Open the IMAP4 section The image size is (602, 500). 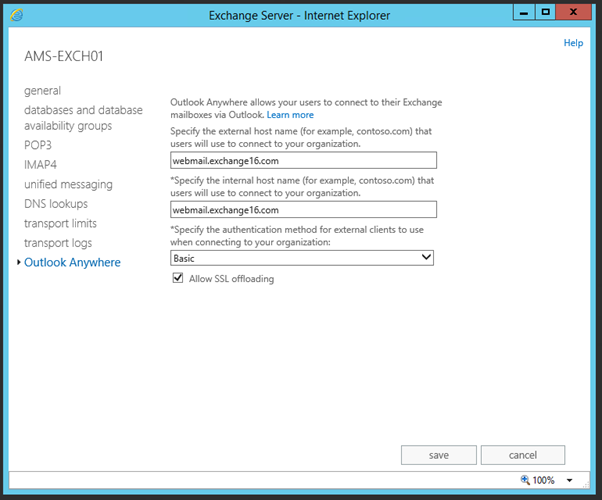tap(42, 165)
